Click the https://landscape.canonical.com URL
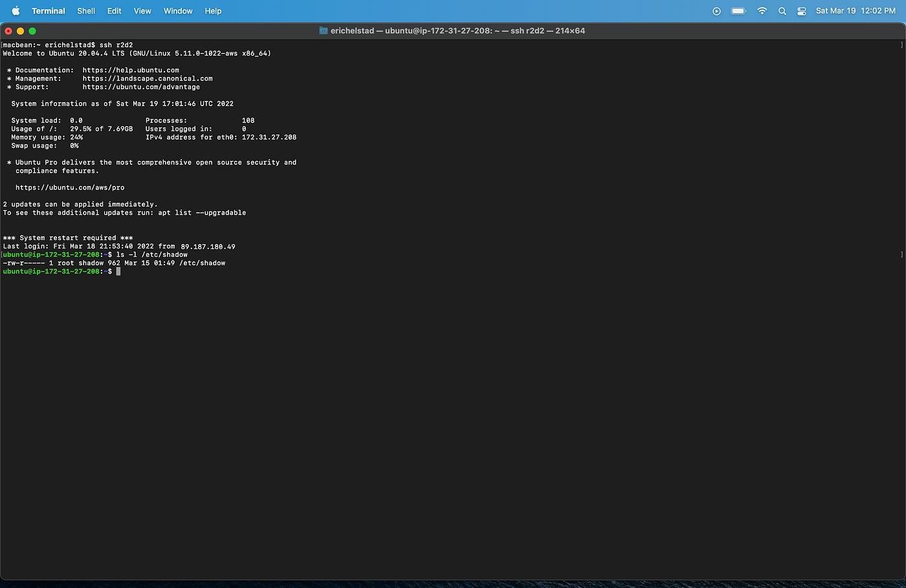The image size is (906, 588). tap(148, 79)
